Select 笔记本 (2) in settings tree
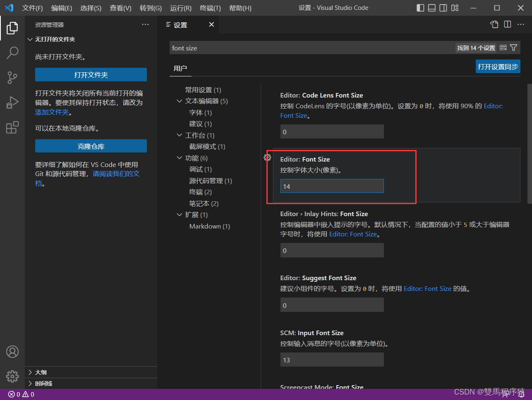 coord(204,203)
